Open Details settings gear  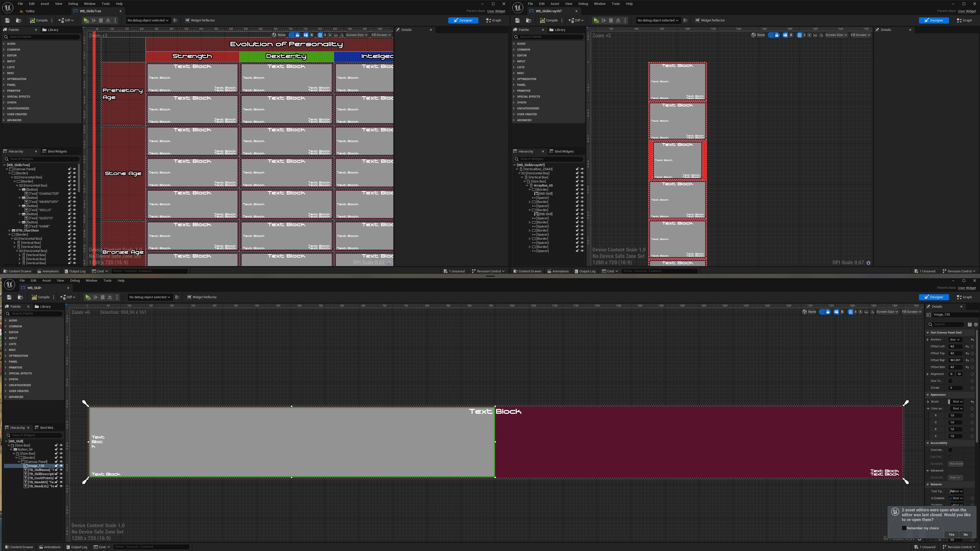coord(976,325)
